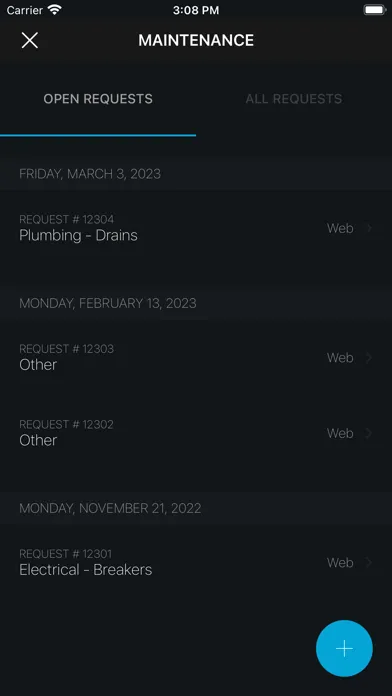Open the Other request numbered 12302
Image resolution: width=392 pixels, height=696 pixels.
coord(196,433)
